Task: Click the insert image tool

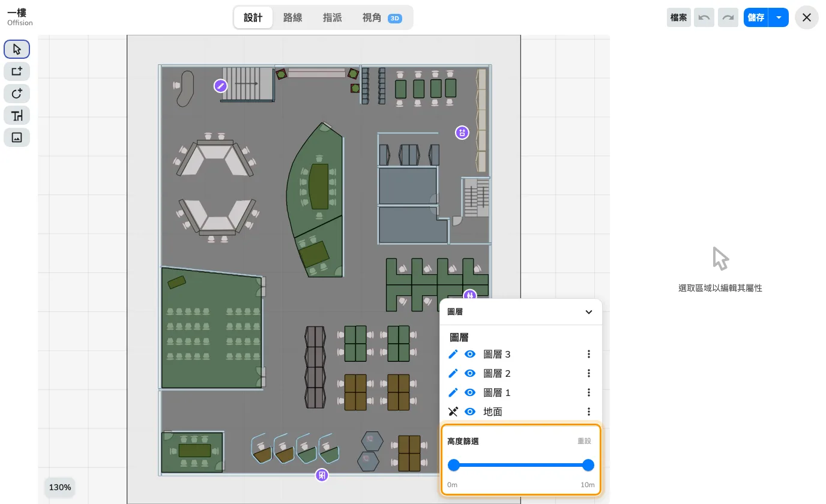Action: 17,137
